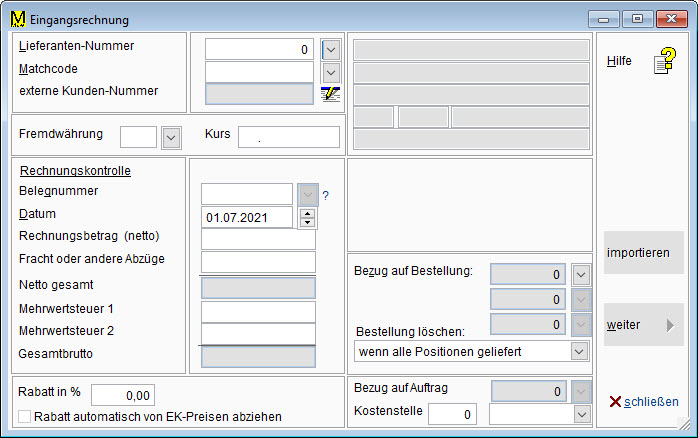This screenshot has width=698, height=438.
Task: Click into the Rechnungsbetrag (netto) field
Action: (258, 239)
